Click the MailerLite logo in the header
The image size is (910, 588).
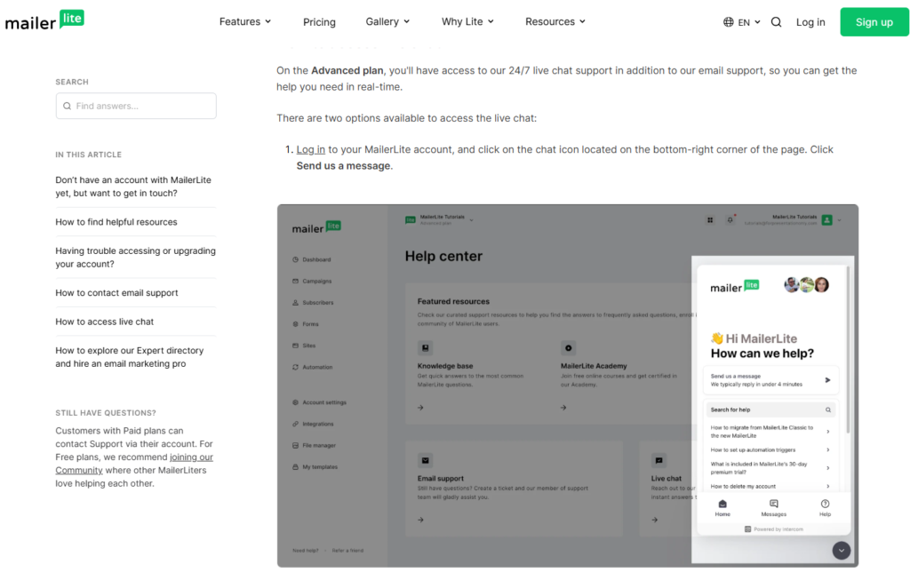coord(44,21)
